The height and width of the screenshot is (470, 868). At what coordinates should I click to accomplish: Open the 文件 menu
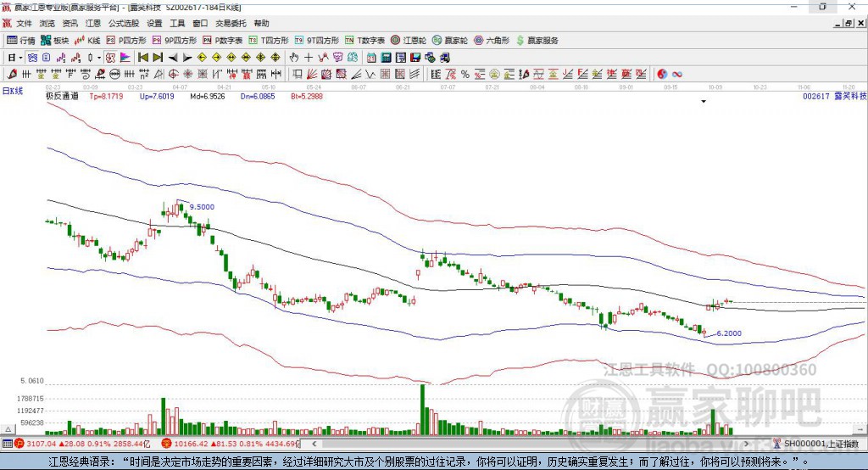[x=25, y=23]
